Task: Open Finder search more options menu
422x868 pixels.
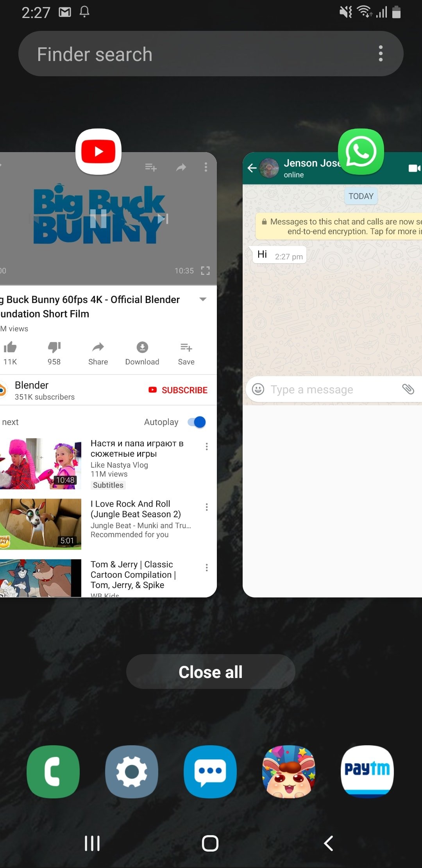Action: click(x=381, y=54)
